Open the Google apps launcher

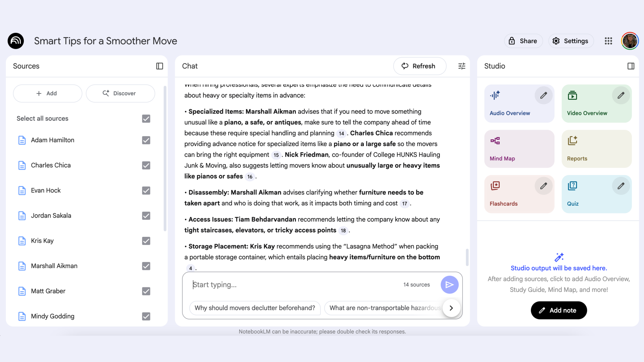[608, 41]
